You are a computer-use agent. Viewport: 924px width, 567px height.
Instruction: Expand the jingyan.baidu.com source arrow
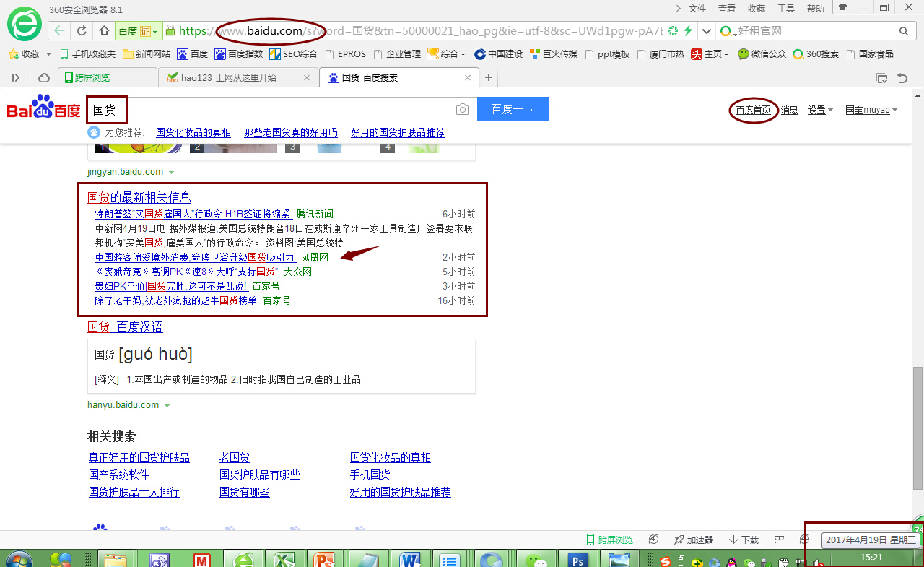[x=171, y=173]
